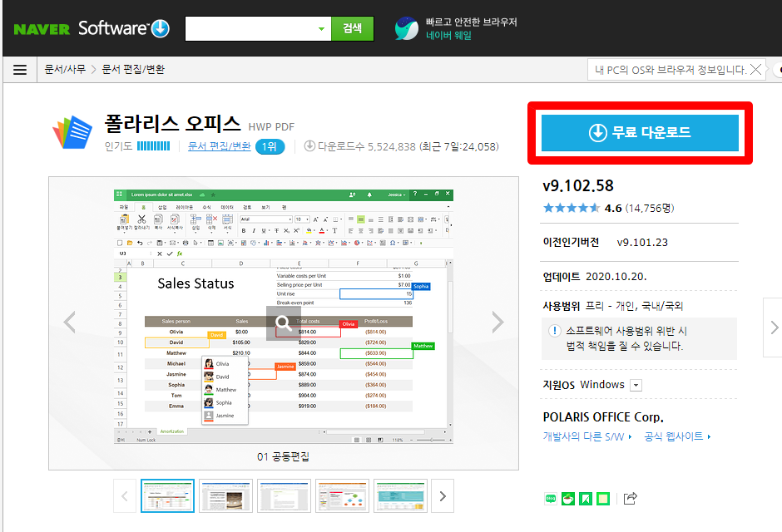Click the warning exclamation icon in usage notice
The height and width of the screenshot is (532, 782).
554,331
